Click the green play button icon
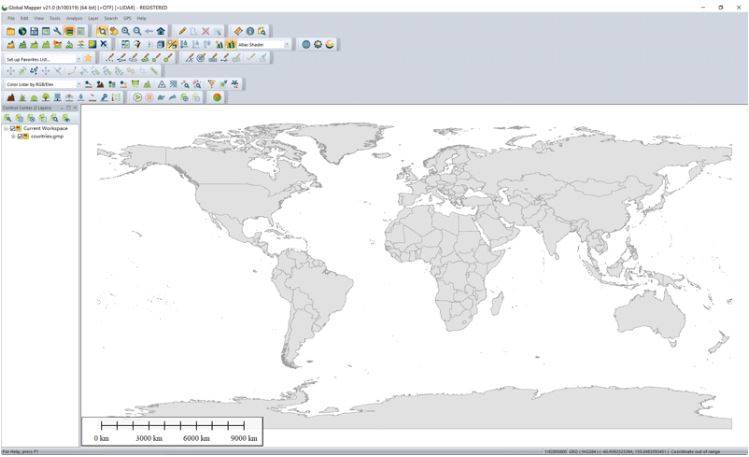This screenshot has height=457, width=749. coord(138,97)
